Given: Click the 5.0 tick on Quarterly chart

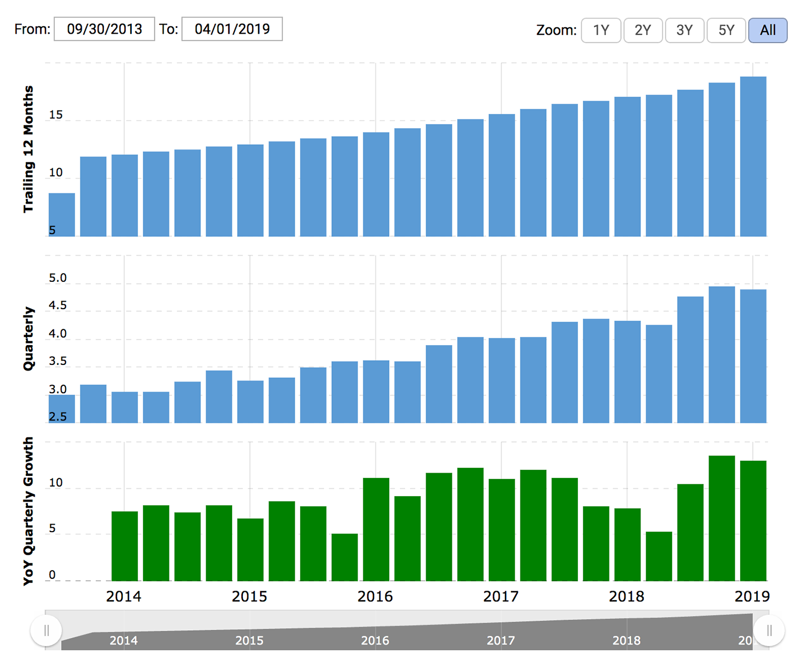Looking at the screenshot, I should pos(58,278).
